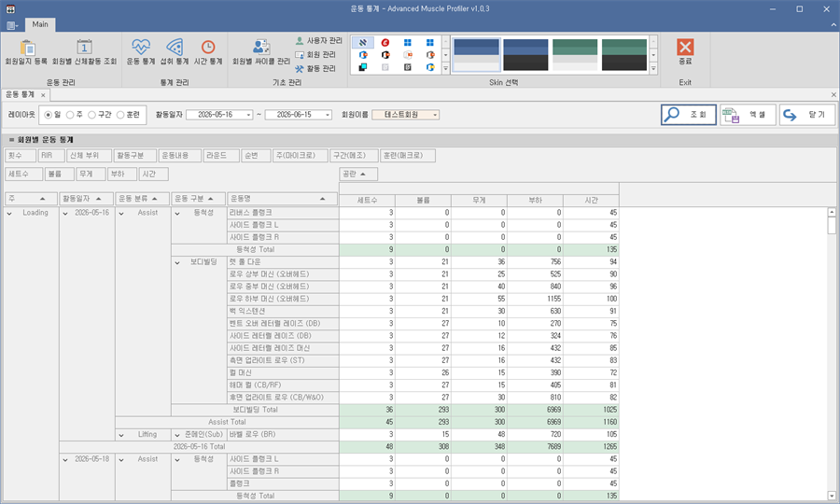Apply blue and white skin swatch
This screenshot has width=840, height=504.
[x=476, y=55]
